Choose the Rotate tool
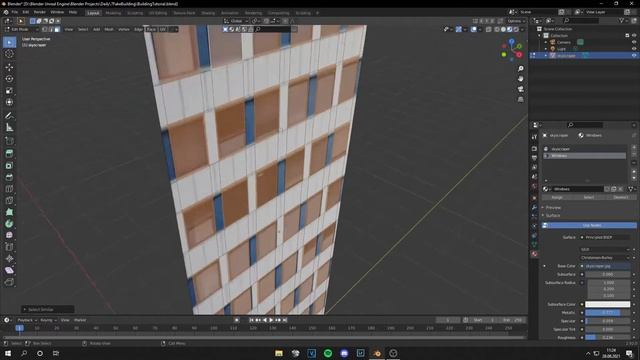Viewport: 640px width, 360px height. point(9,79)
